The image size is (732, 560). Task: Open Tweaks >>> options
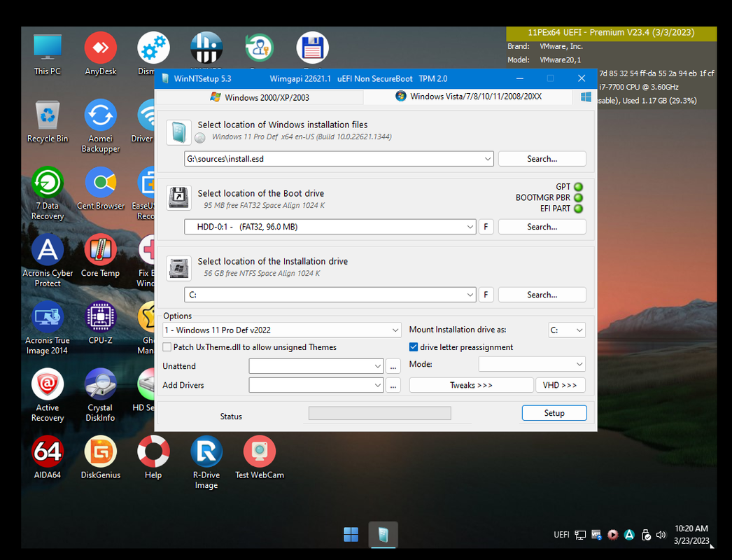tap(471, 385)
